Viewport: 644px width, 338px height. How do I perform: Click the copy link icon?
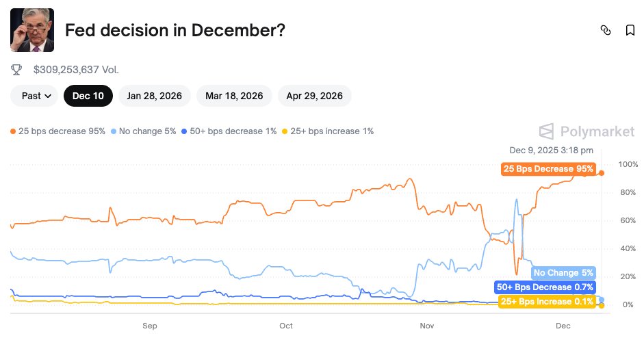(605, 30)
